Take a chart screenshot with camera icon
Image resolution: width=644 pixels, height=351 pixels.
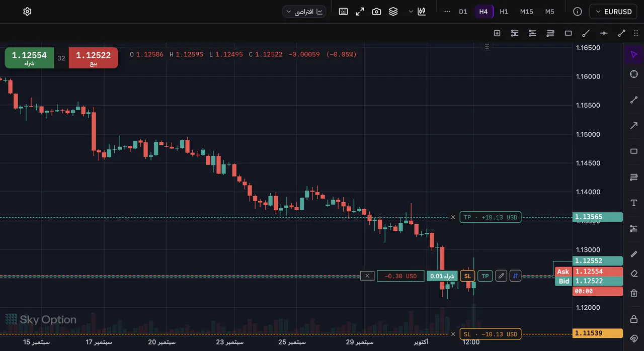click(x=376, y=12)
